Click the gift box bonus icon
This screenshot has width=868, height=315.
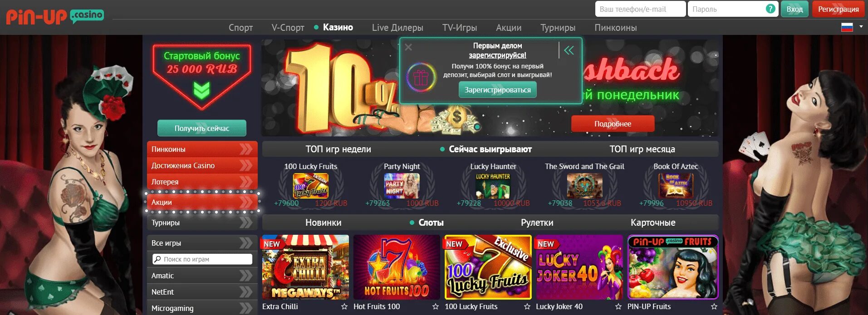[x=421, y=78]
